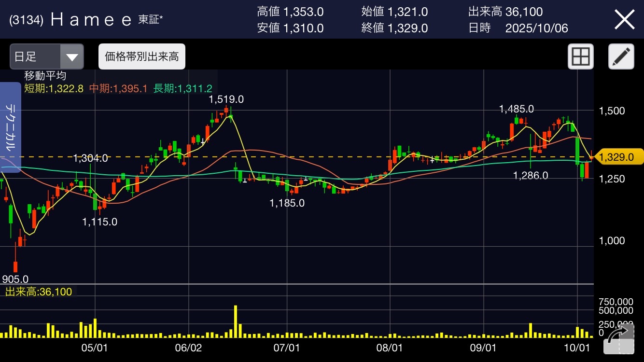Open the テクニカル side tab
This screenshot has height=362, width=644.
click(x=10, y=127)
